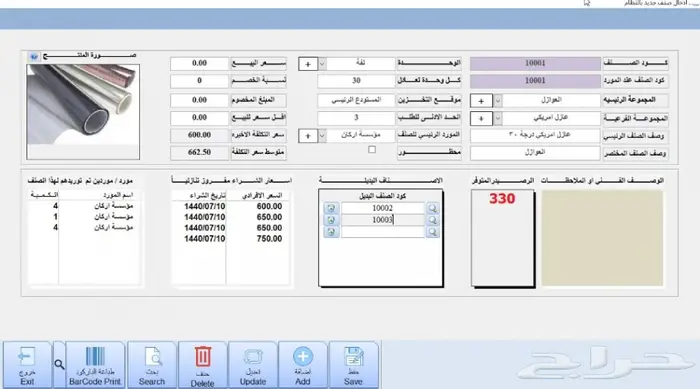This screenshot has height=389, width=700.
Task: Click last cost price field 600.00
Action: pyautogui.click(x=199, y=135)
